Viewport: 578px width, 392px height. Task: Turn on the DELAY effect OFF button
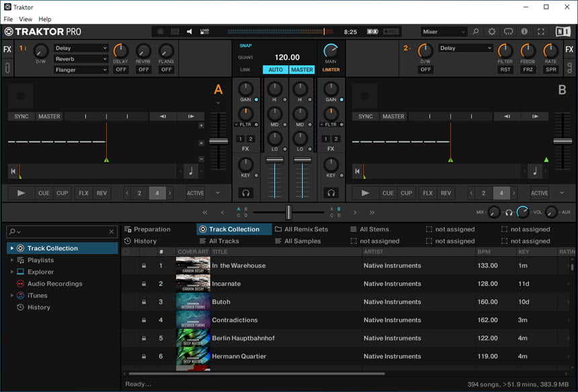point(121,70)
